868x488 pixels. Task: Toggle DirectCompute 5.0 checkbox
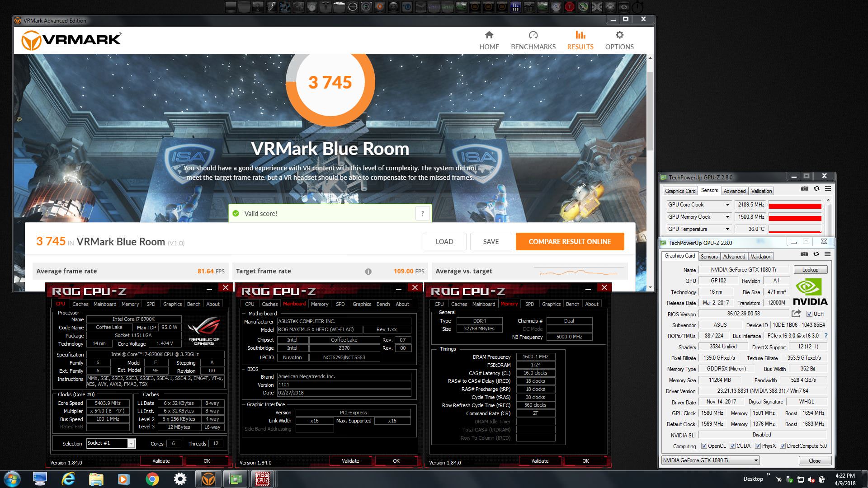(x=783, y=446)
